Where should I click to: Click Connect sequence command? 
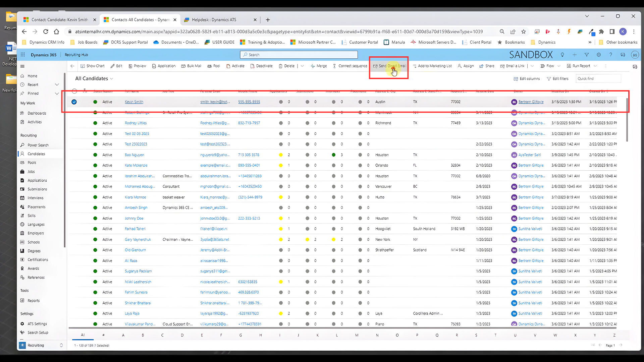[350, 66]
